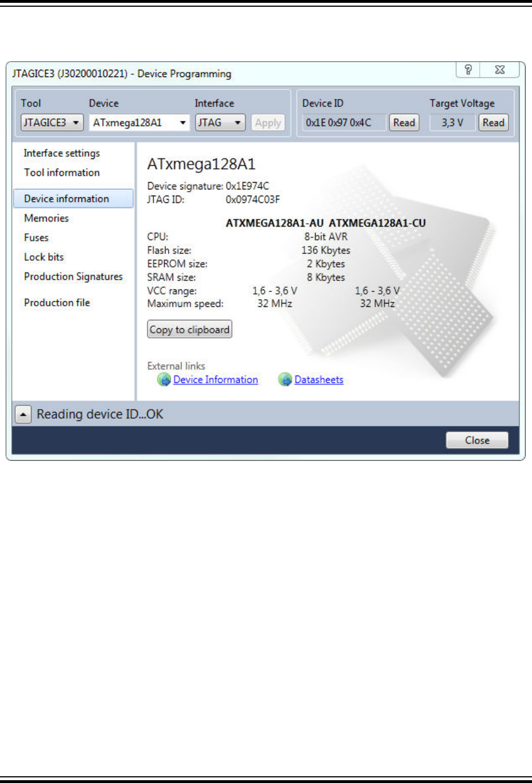The width and height of the screenshot is (532, 783).
Task: Show the Production Signatures page
Action: 73,277
